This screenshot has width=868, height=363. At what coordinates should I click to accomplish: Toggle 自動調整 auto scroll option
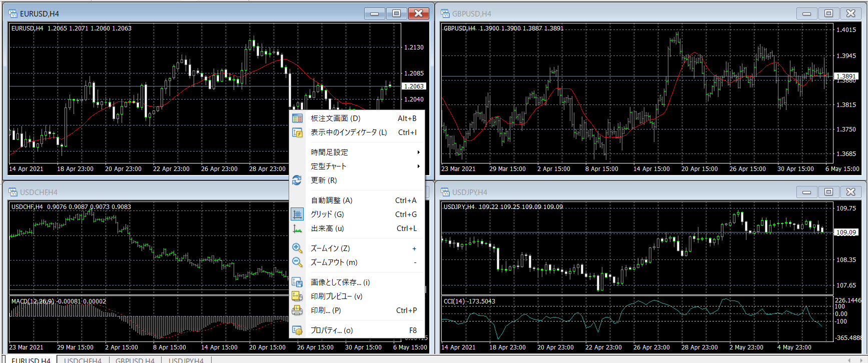pyautogui.click(x=331, y=200)
